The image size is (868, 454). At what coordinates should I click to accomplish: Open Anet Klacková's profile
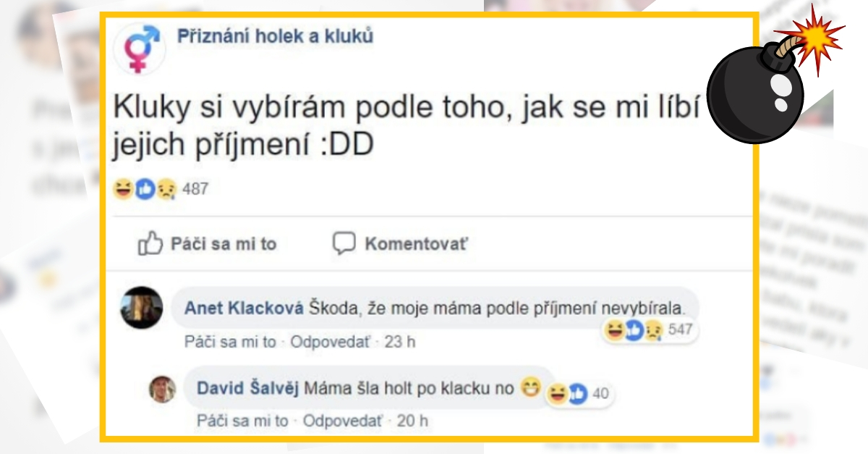click(245, 306)
